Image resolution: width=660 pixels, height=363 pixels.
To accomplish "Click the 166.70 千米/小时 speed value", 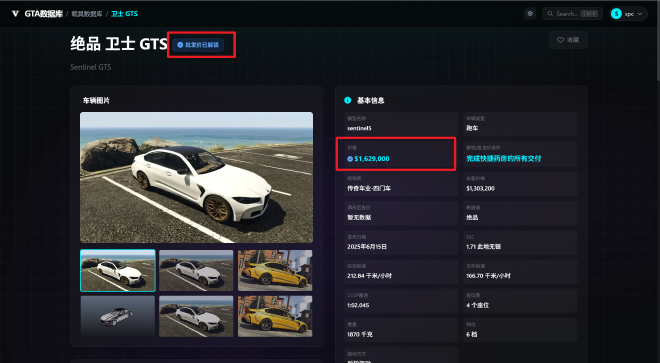I will pos(488,276).
